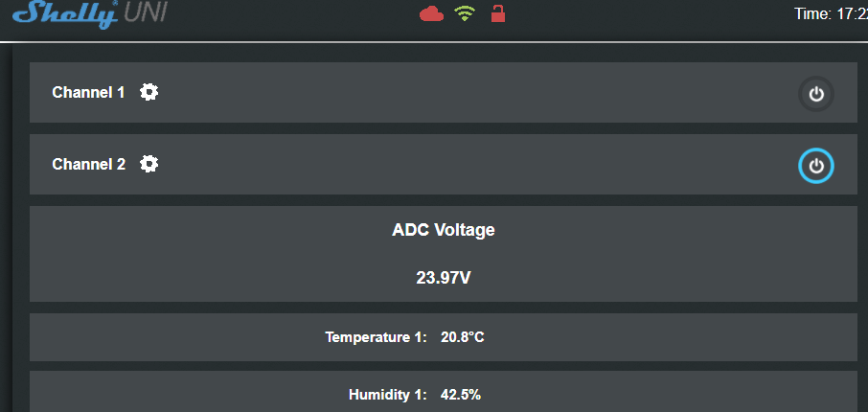This screenshot has width=868, height=412.
Task: Open Channel 2 settings gear
Action: point(149,164)
